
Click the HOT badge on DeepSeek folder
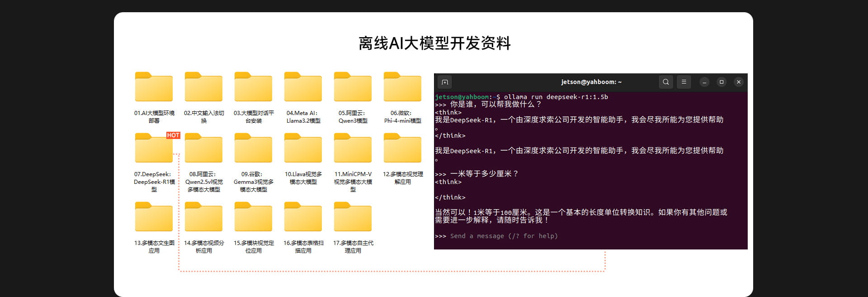pyautogui.click(x=173, y=135)
